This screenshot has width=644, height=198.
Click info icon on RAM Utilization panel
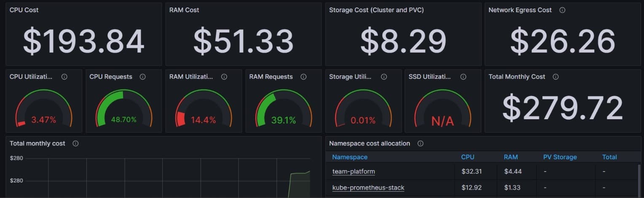coord(224,77)
